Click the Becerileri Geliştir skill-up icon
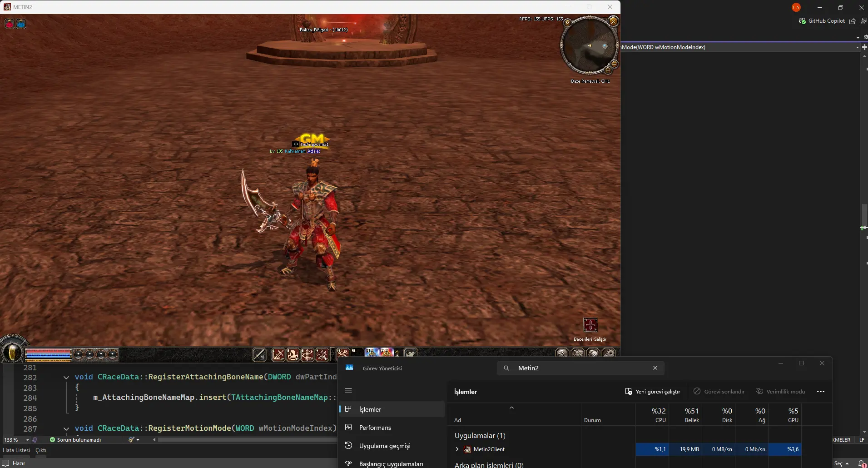Viewport: 868px width, 468px height. [590, 325]
